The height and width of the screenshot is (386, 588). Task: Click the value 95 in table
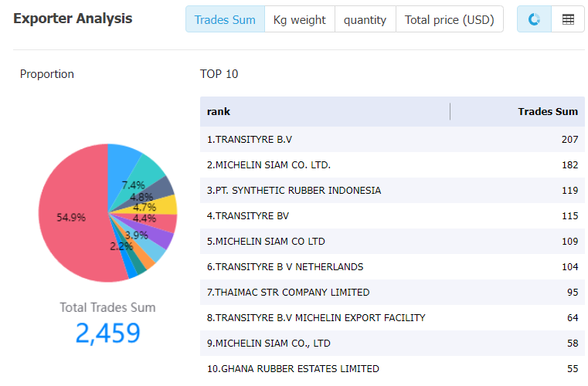(573, 293)
